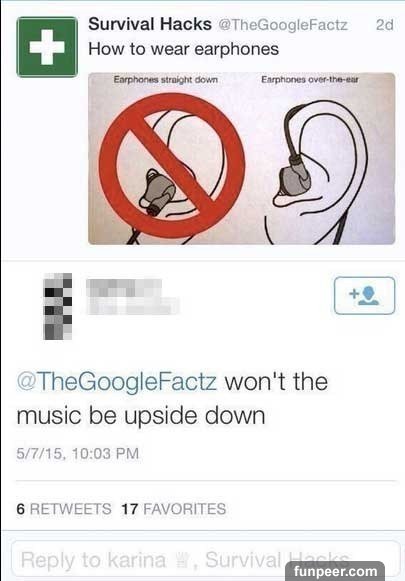Tap the crossed-out straight down earphone picture
This screenshot has width=405, height=581.
click(x=172, y=165)
